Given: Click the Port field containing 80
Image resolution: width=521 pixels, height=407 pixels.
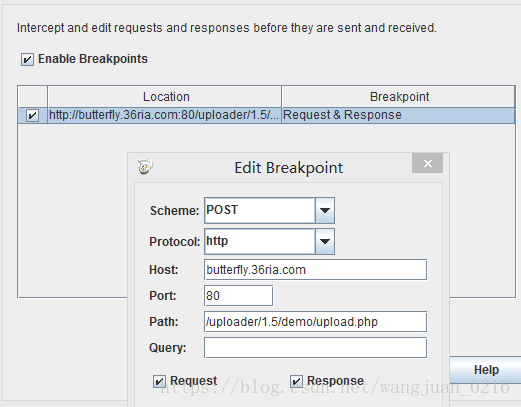Looking at the screenshot, I should 238,296.
